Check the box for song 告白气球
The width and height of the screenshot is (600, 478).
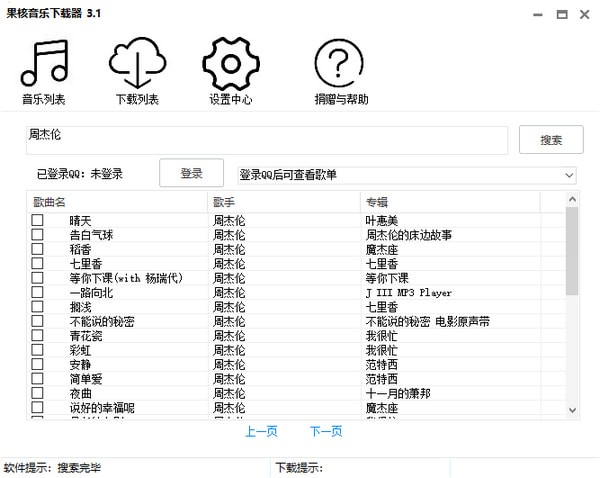[x=37, y=235]
